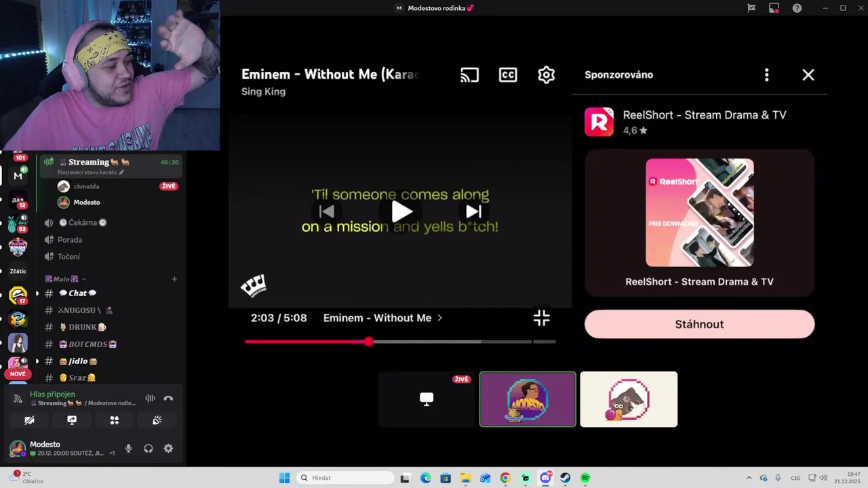Show hidden system tray icons

coord(749,478)
